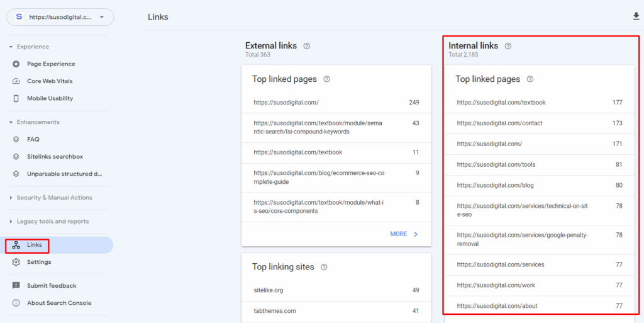This screenshot has height=323, width=644.
Task: Open internal work page row
Action: point(540,285)
